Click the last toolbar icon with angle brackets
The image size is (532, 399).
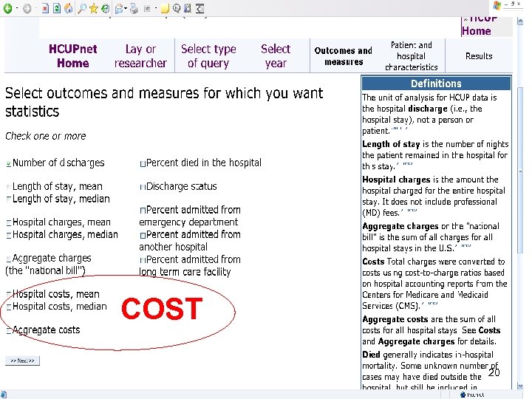(x=200, y=8)
